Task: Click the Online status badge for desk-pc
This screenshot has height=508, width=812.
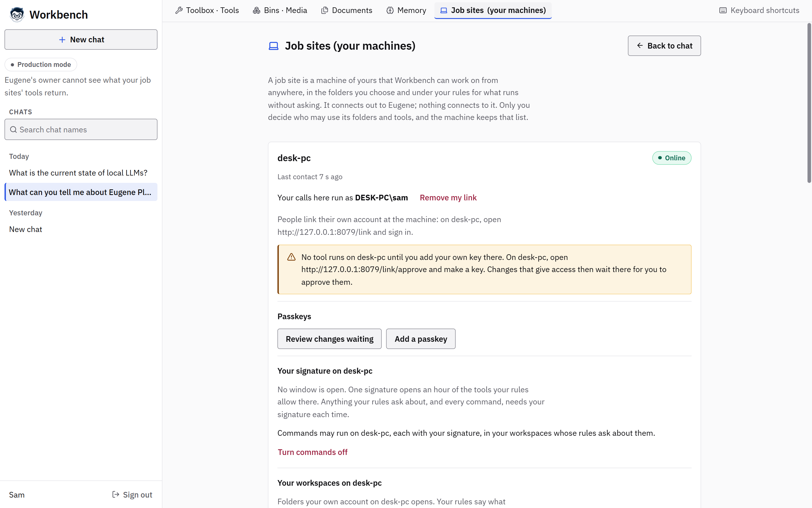Action: (671, 158)
